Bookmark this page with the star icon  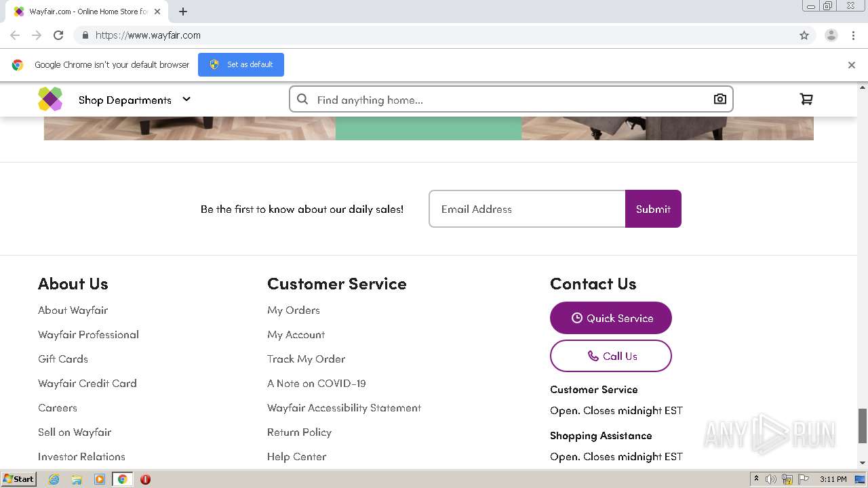[x=804, y=35]
